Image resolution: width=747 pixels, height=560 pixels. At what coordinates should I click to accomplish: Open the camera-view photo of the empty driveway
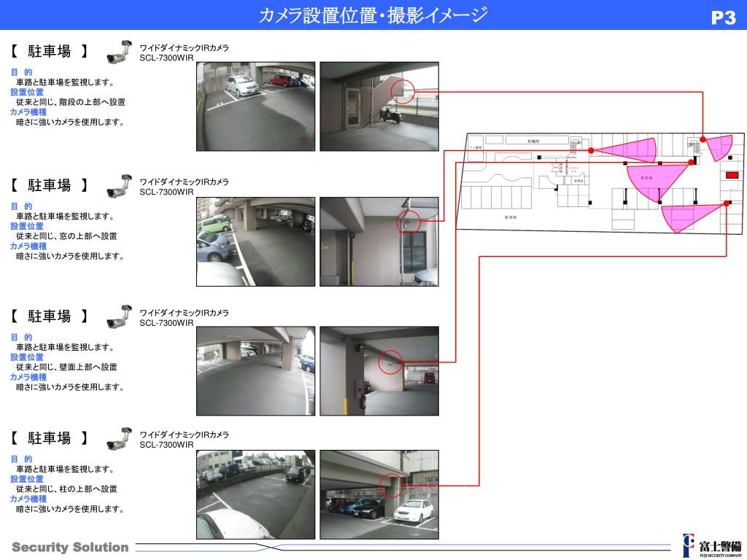click(256, 371)
